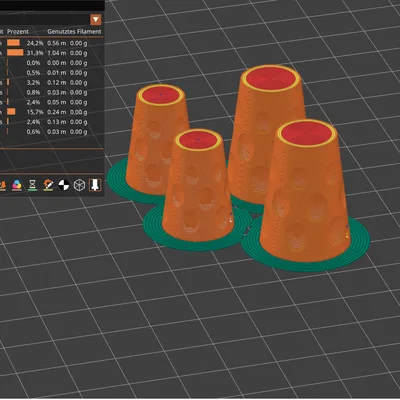Toggle the color changes icon
This screenshot has width=400, height=400.
[17, 185]
